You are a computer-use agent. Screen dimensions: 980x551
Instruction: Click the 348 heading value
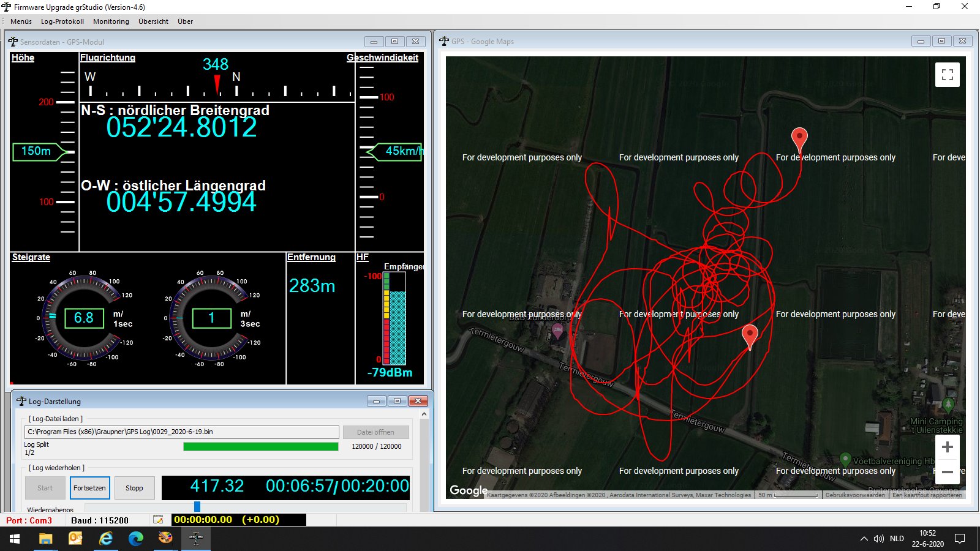click(216, 64)
